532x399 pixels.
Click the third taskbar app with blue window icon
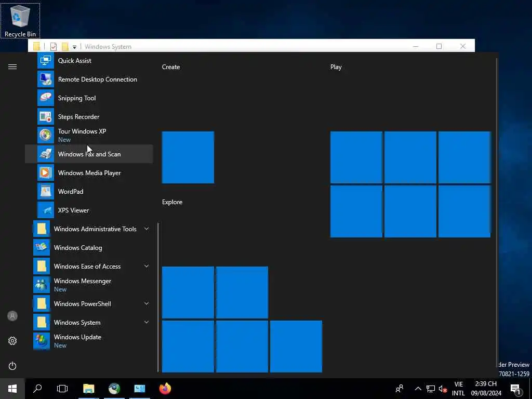139,389
